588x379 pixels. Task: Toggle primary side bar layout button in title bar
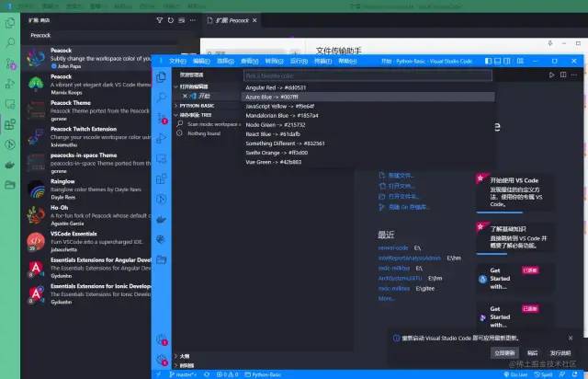pyautogui.click(x=488, y=61)
